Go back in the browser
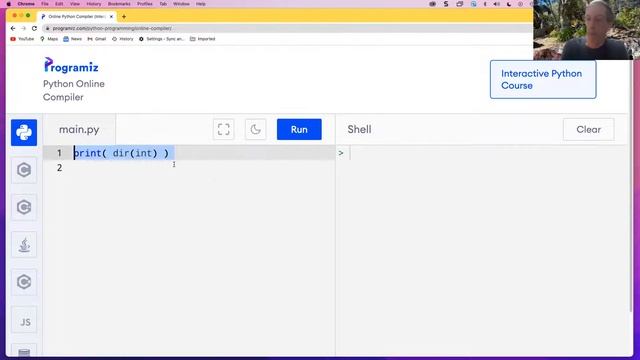The height and width of the screenshot is (360, 640). click(13, 28)
